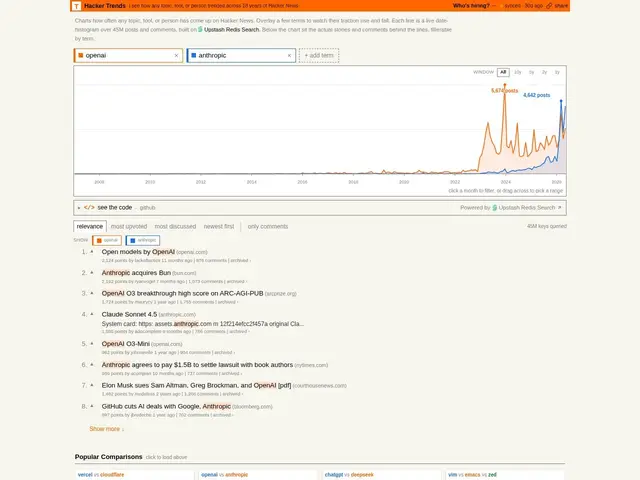Toggle the only comments filter
This screenshot has height=480, width=640.
coord(268,226)
